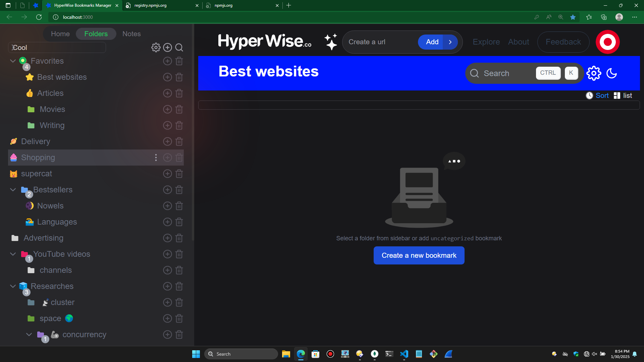Open the Sort options

click(597, 96)
